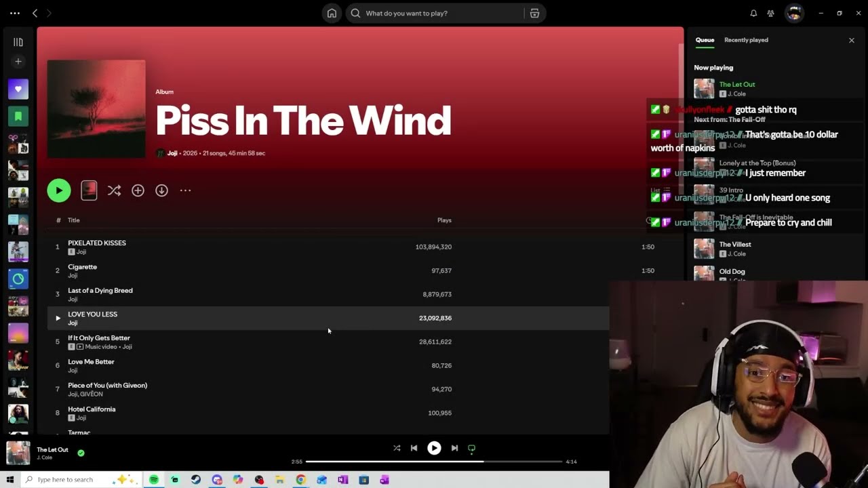Image resolution: width=868 pixels, height=488 pixels.
Task: Open GIVĒON artist link on track 7
Action: 92,394
